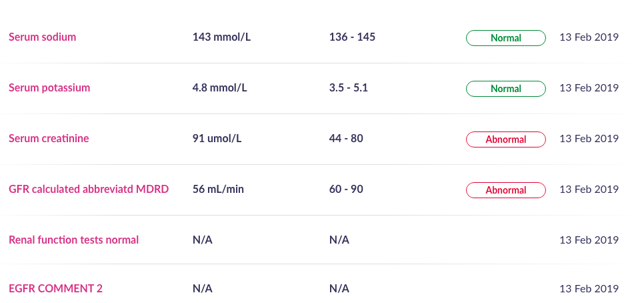Click the 4.8 mmol/L potassium value

click(x=219, y=88)
